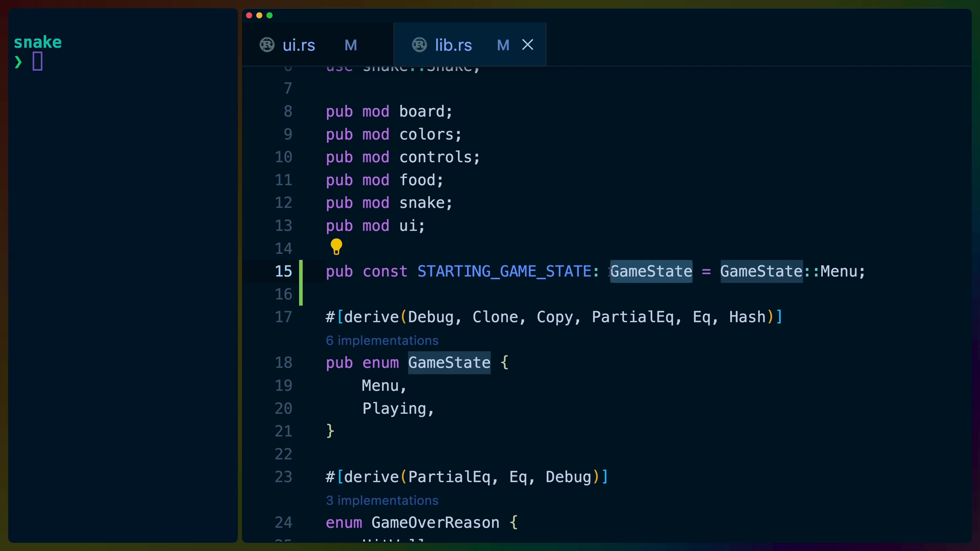The width and height of the screenshot is (980, 551).
Task: Click the purple cursor block in the terminal pane
Action: click(x=38, y=61)
